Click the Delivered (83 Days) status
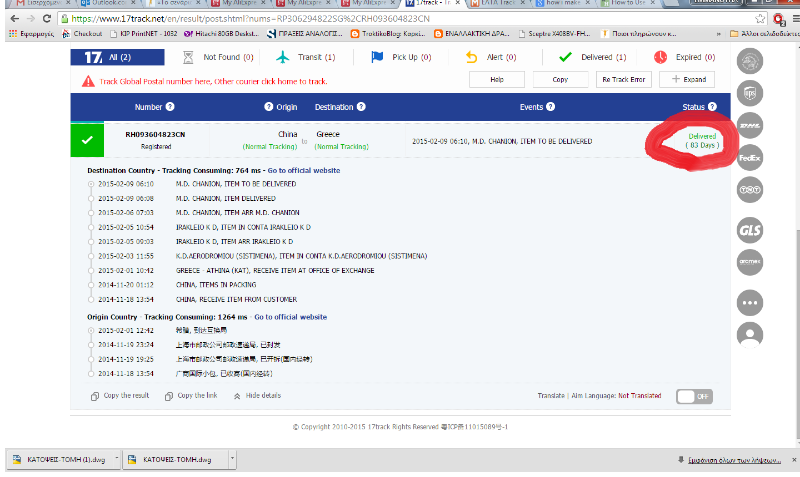 [x=702, y=140]
